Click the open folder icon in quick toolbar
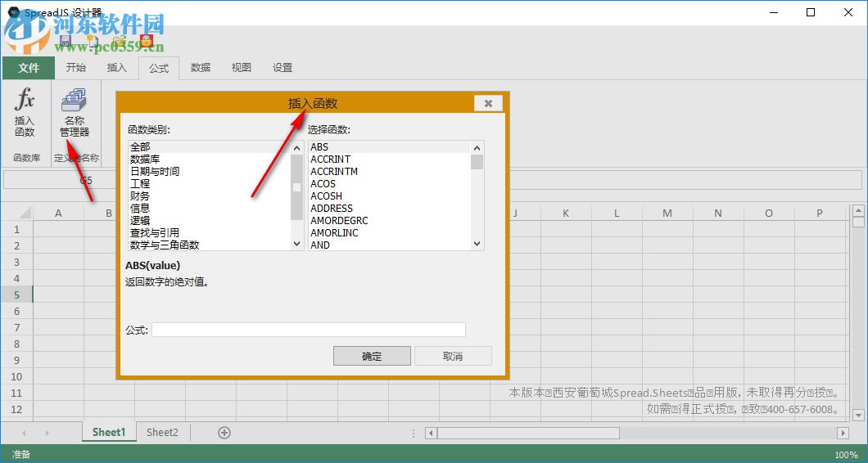This screenshot has width=868, height=463. [x=119, y=41]
